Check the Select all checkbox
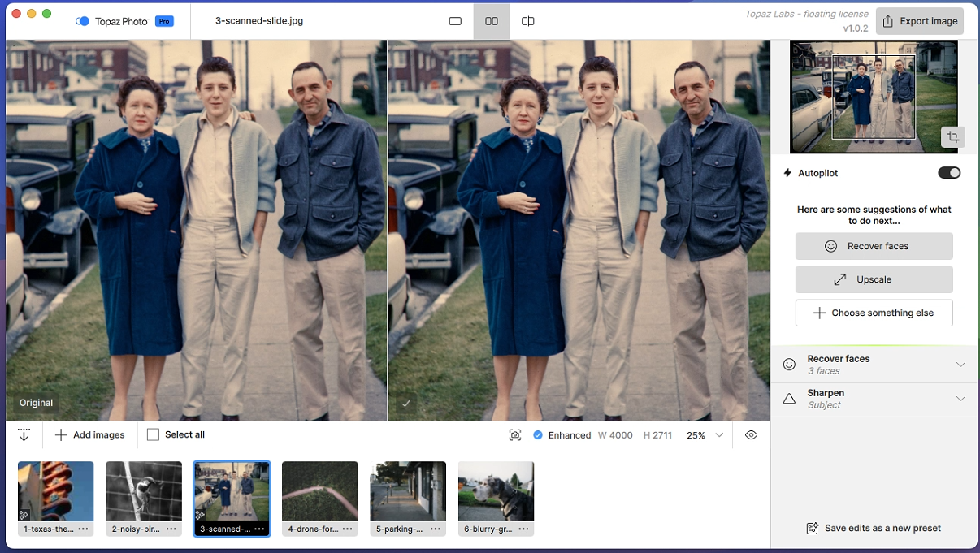 point(153,434)
